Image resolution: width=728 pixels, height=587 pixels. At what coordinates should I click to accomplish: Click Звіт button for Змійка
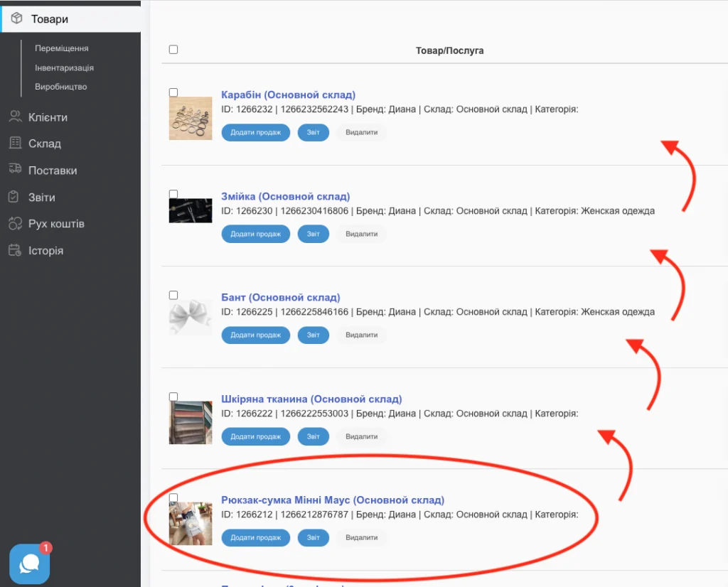314,234
